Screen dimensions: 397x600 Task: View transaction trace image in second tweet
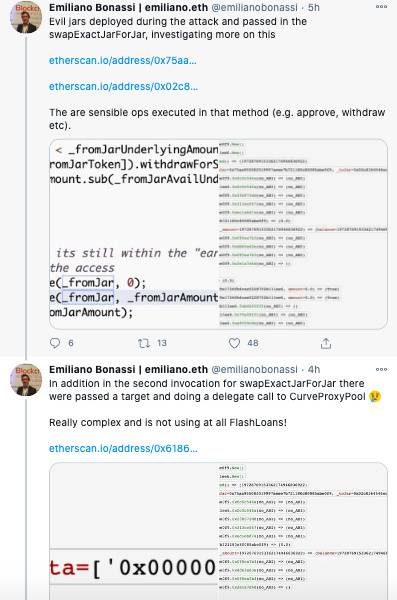click(303, 531)
